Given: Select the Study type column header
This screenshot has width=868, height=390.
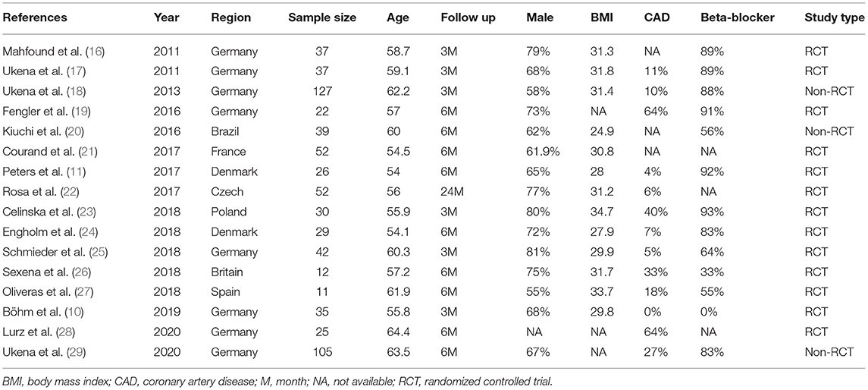Looking at the screenshot, I should click(832, 17).
